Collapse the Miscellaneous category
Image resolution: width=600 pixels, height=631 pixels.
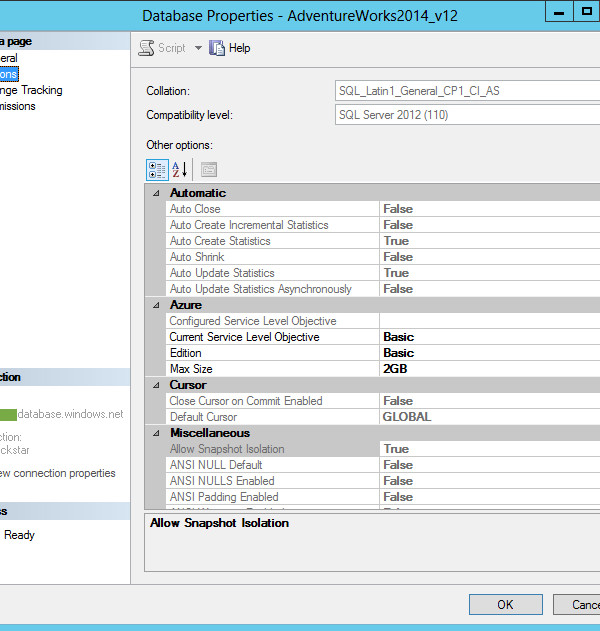click(156, 433)
